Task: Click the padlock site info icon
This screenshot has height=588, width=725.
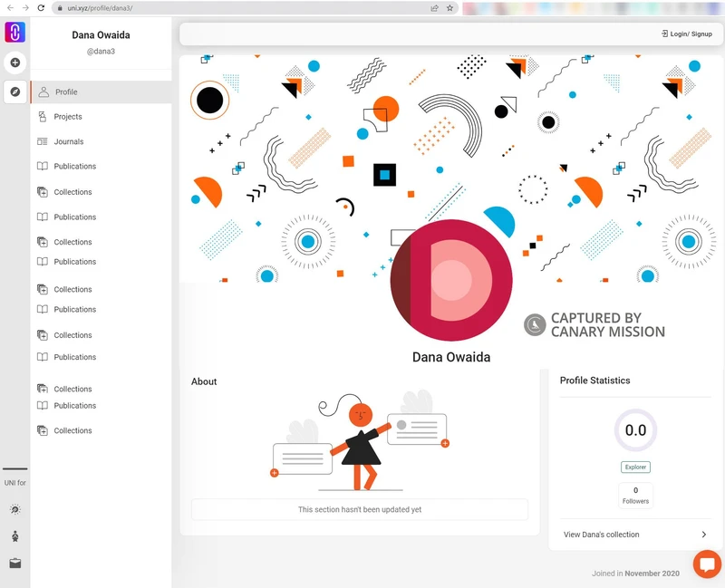Action: point(60,8)
